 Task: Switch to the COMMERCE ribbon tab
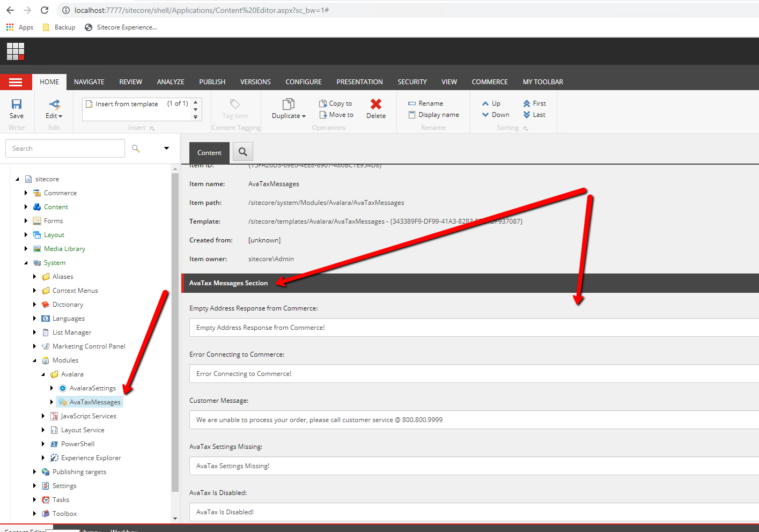[x=489, y=82]
